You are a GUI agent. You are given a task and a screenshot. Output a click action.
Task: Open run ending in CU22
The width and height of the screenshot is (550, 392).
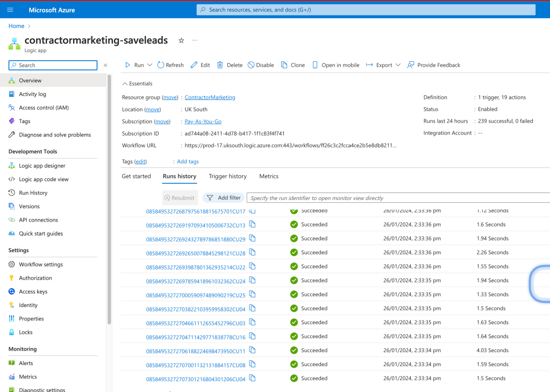[x=196, y=267]
